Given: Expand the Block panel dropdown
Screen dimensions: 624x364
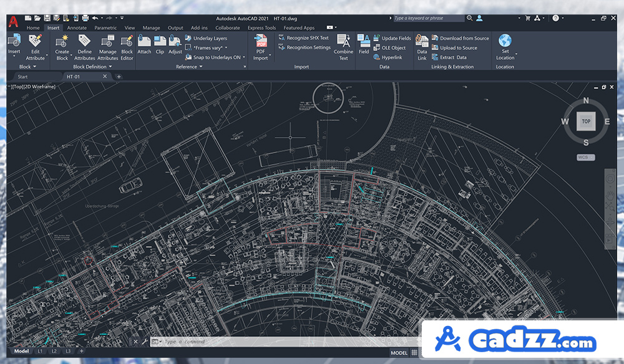Looking at the screenshot, I should (x=27, y=67).
